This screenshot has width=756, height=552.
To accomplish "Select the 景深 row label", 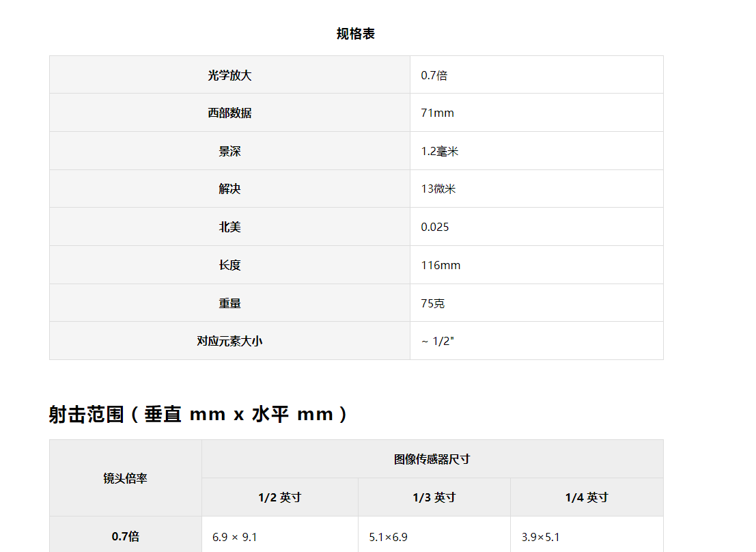I will click(229, 152).
